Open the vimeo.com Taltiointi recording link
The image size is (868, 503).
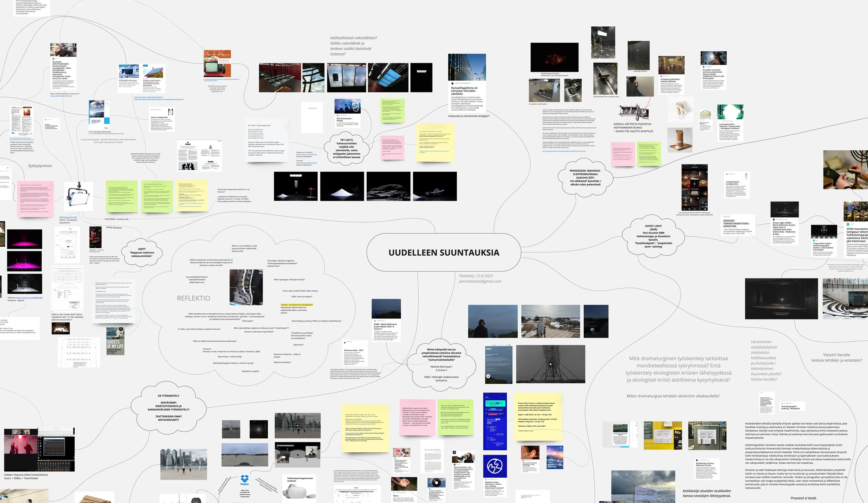[x=29, y=298]
